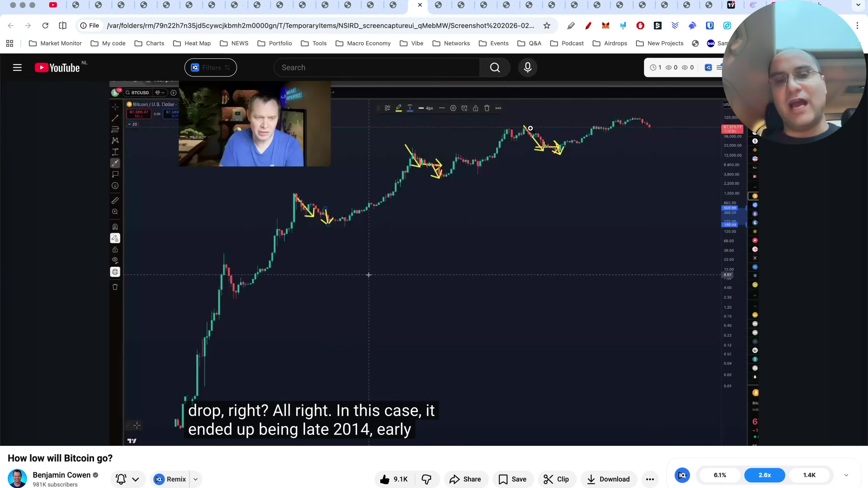868x488 pixels.
Task: Toggle the notification bell for the channel
Action: (x=121, y=479)
